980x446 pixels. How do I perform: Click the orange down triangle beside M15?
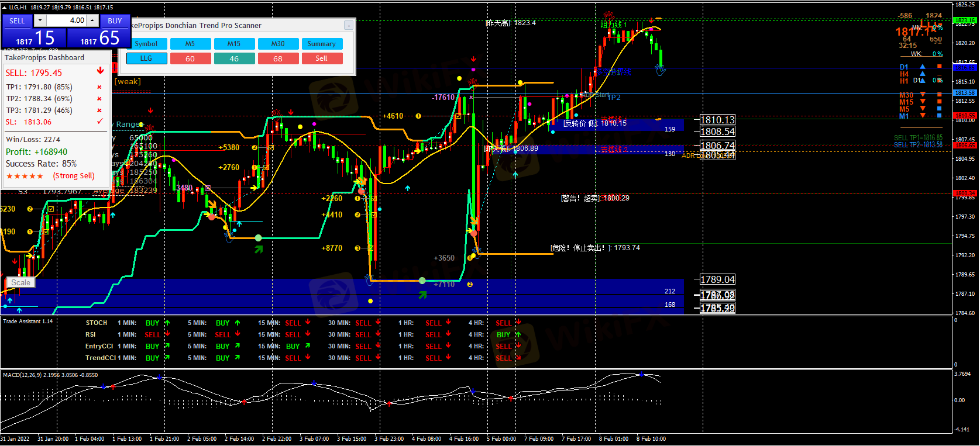tap(923, 102)
